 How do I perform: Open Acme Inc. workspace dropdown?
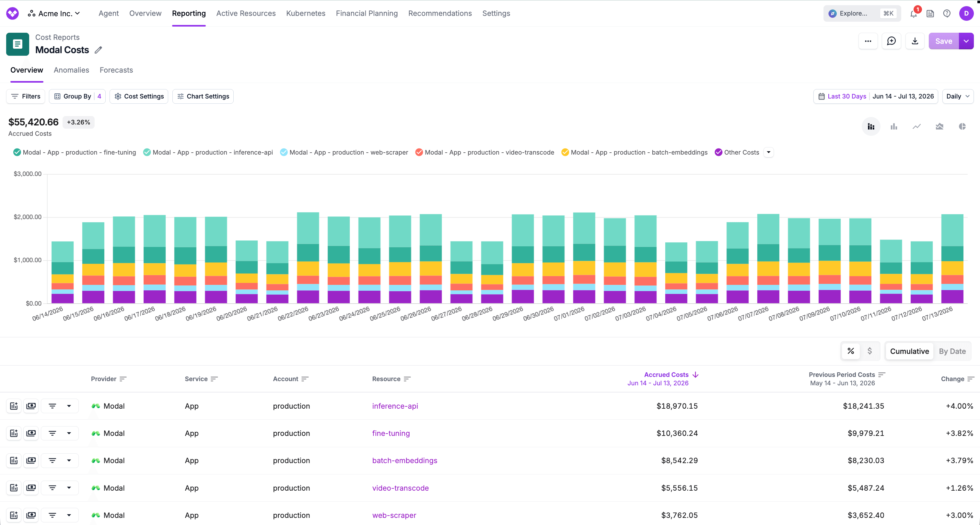pyautogui.click(x=54, y=14)
